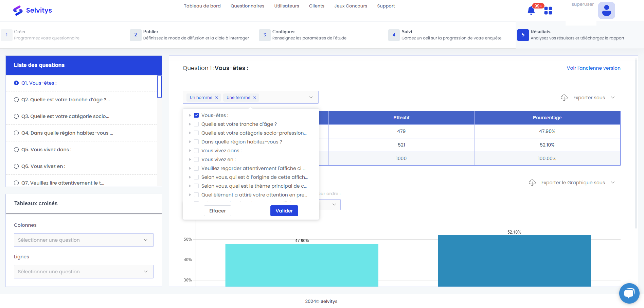Viewport: 644px width, 308px height.
Task: Open the notifications bell
Action: 531,11
